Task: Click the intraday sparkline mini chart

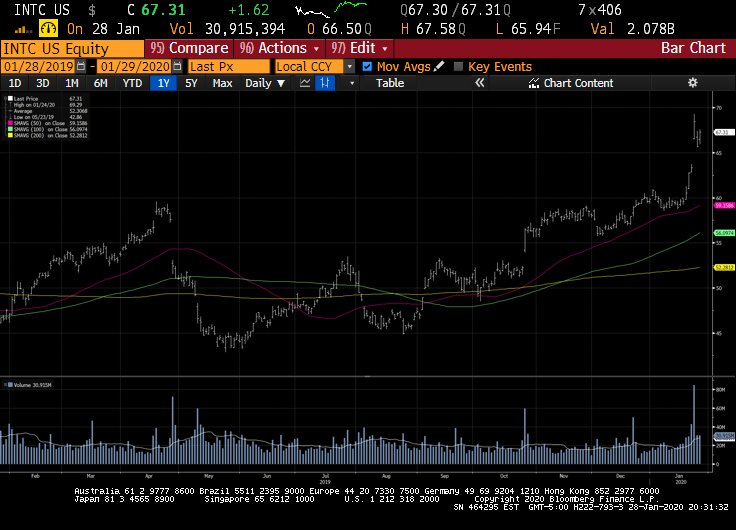Action: point(331,9)
